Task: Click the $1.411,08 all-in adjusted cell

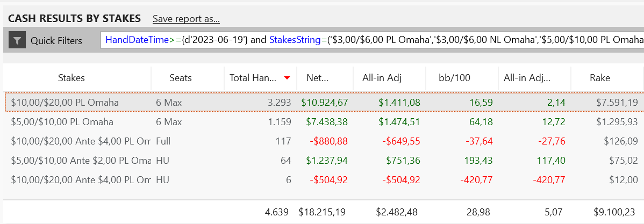Action: pos(399,103)
